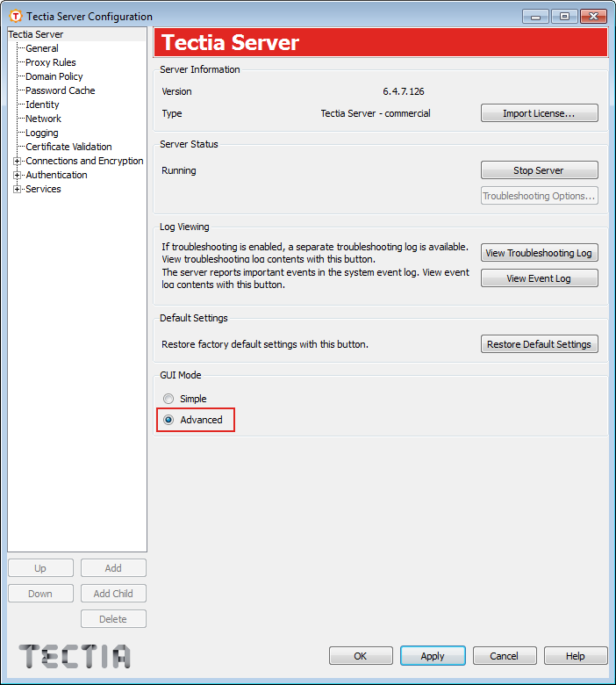Open the Password Cache page

[x=61, y=90]
